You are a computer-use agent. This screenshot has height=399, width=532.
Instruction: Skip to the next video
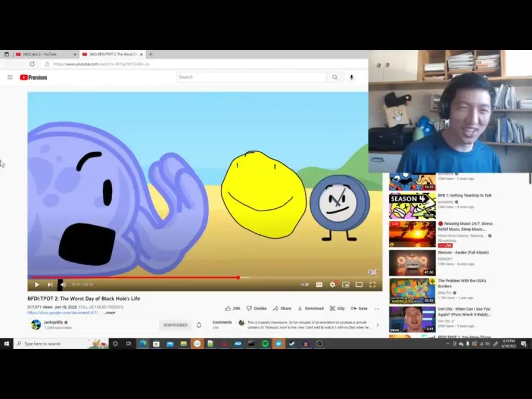click(50, 285)
